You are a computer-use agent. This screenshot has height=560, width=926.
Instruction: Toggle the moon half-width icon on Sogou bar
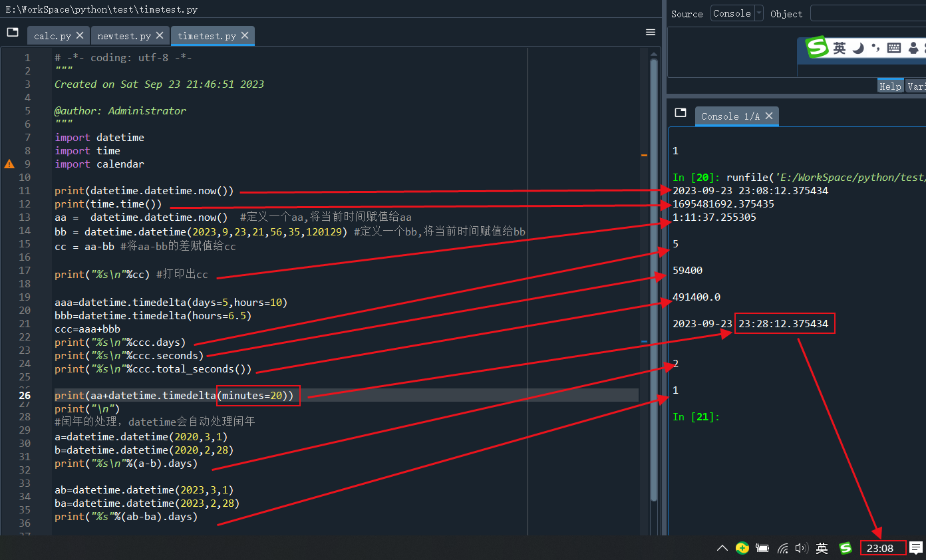click(x=858, y=48)
